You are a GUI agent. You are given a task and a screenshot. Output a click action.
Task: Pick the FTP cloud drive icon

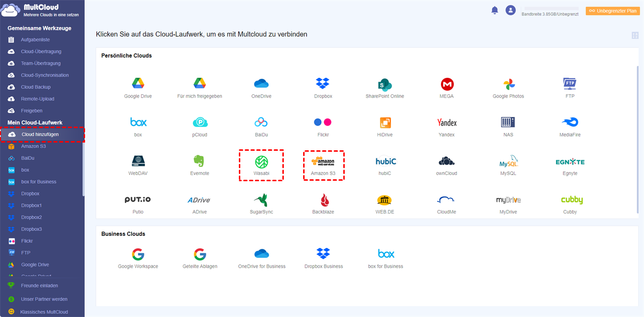point(570,84)
